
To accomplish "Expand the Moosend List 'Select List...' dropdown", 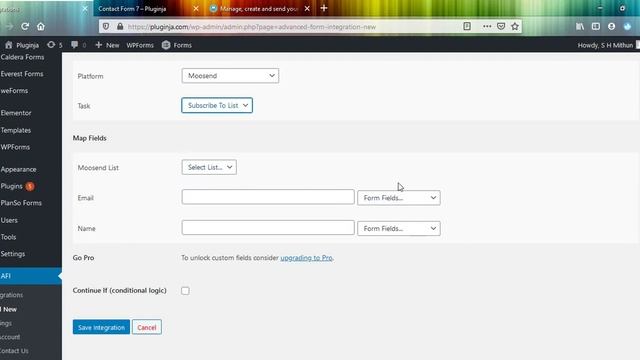I will tap(209, 167).
